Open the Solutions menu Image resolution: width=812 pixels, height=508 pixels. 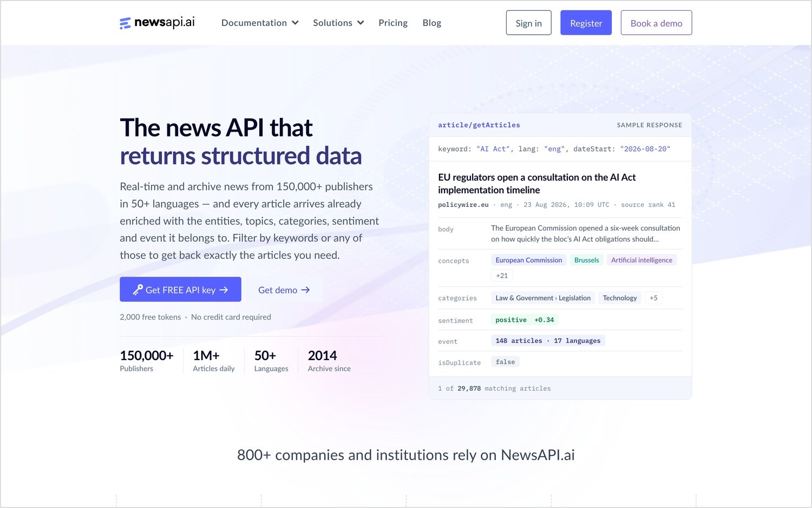pyautogui.click(x=338, y=23)
